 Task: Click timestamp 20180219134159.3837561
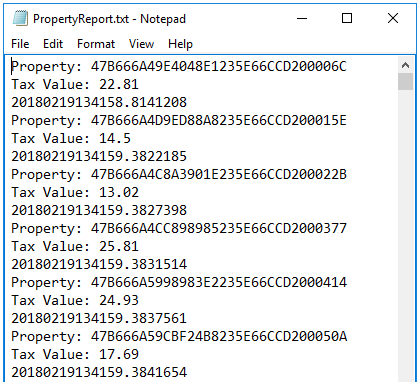(99, 318)
